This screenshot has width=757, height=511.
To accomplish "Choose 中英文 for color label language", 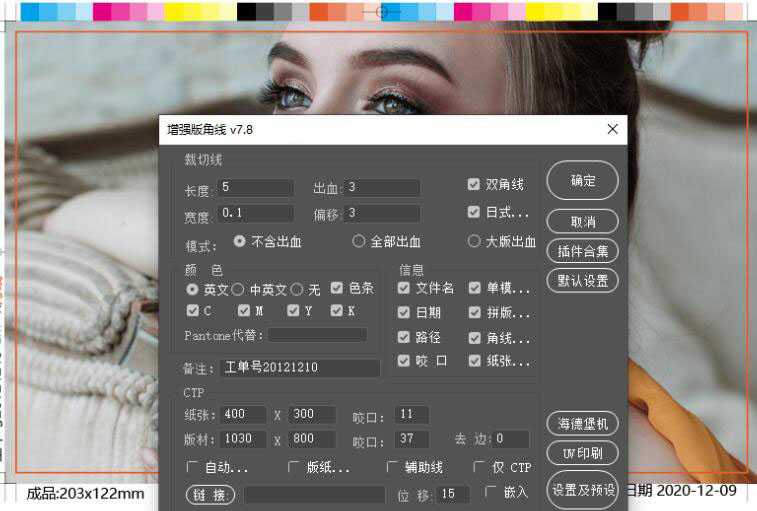I will pyautogui.click(x=238, y=289).
